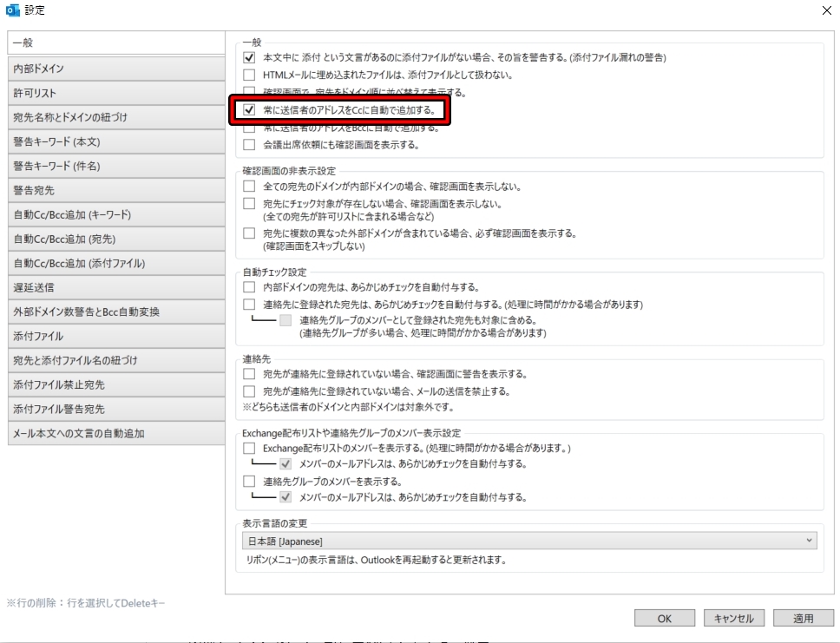
Task: Dismiss changes with the キャンセル button
Action: [x=734, y=618]
